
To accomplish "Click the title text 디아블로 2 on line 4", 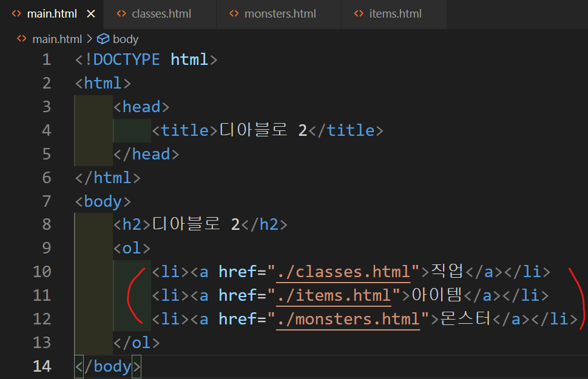I will coord(263,130).
